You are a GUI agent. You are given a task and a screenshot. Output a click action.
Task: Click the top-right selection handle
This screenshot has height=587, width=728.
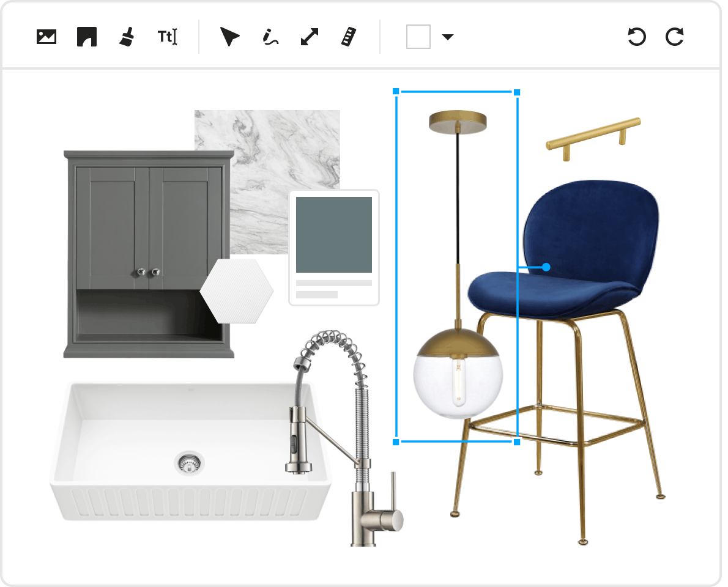[517, 92]
